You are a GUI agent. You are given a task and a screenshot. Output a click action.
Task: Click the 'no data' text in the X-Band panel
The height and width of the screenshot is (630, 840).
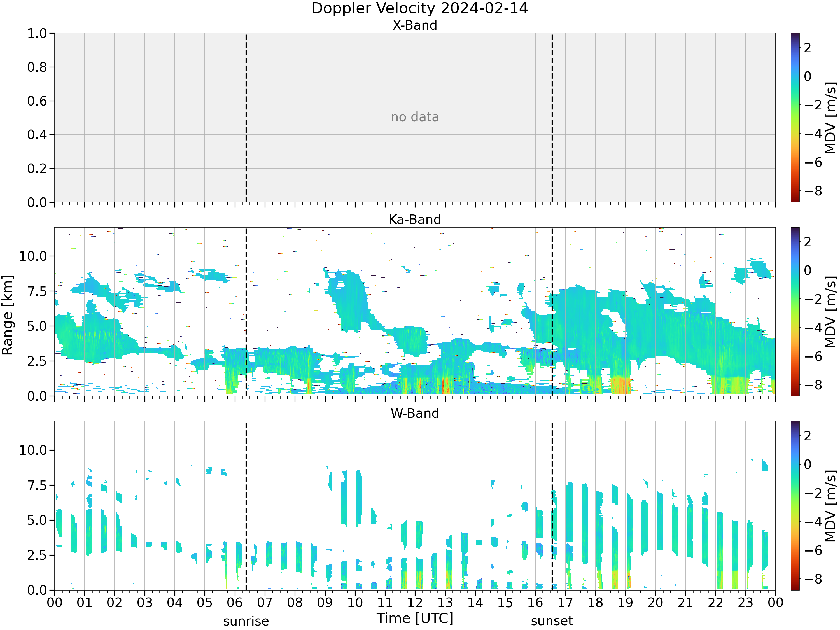[415, 117]
